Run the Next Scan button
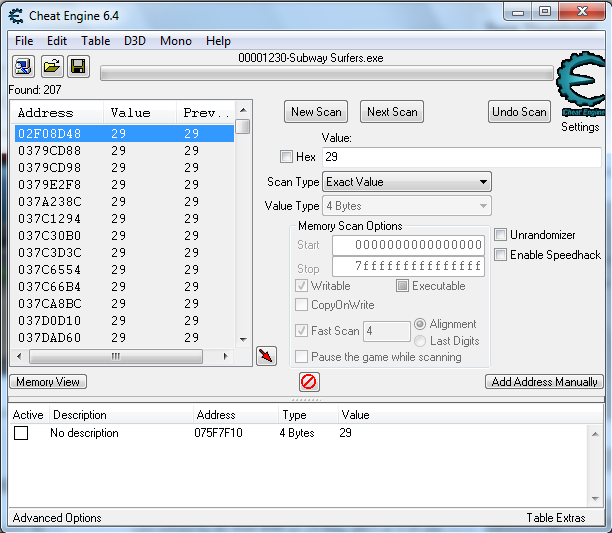 coord(392,112)
